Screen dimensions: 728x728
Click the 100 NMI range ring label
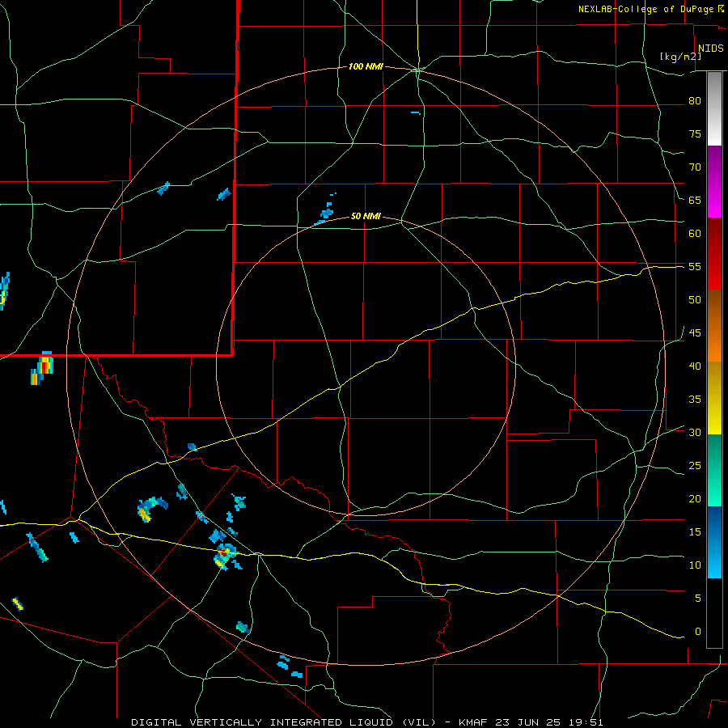pyautogui.click(x=366, y=67)
